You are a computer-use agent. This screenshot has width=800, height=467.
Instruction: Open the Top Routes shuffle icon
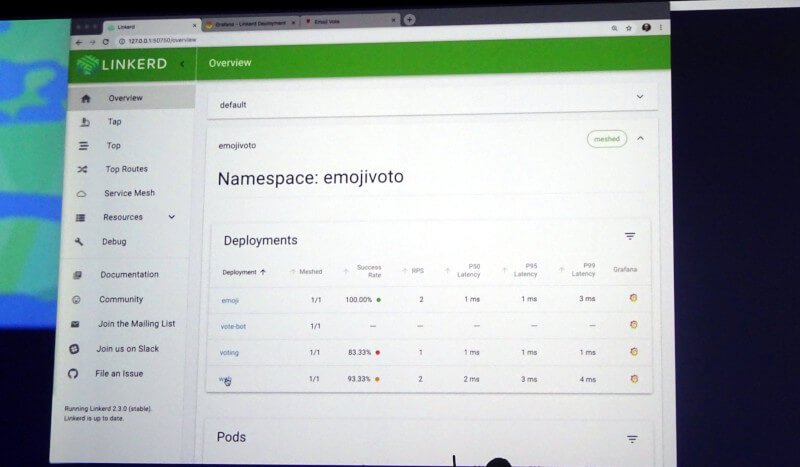(82, 169)
